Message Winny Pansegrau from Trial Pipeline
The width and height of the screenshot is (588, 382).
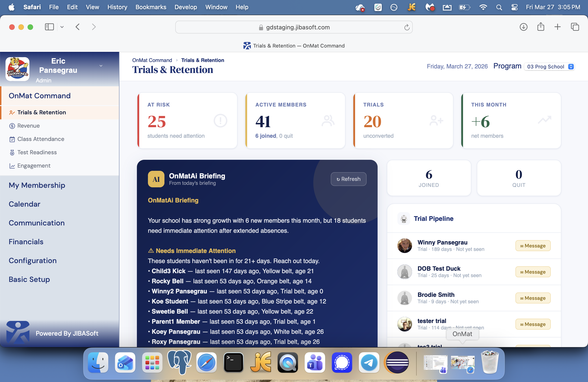pos(533,246)
